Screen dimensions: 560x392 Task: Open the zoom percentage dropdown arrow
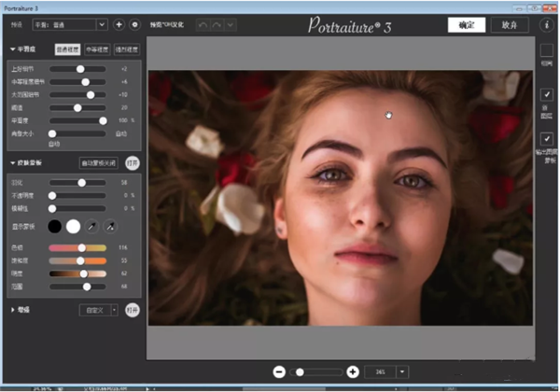coord(401,371)
